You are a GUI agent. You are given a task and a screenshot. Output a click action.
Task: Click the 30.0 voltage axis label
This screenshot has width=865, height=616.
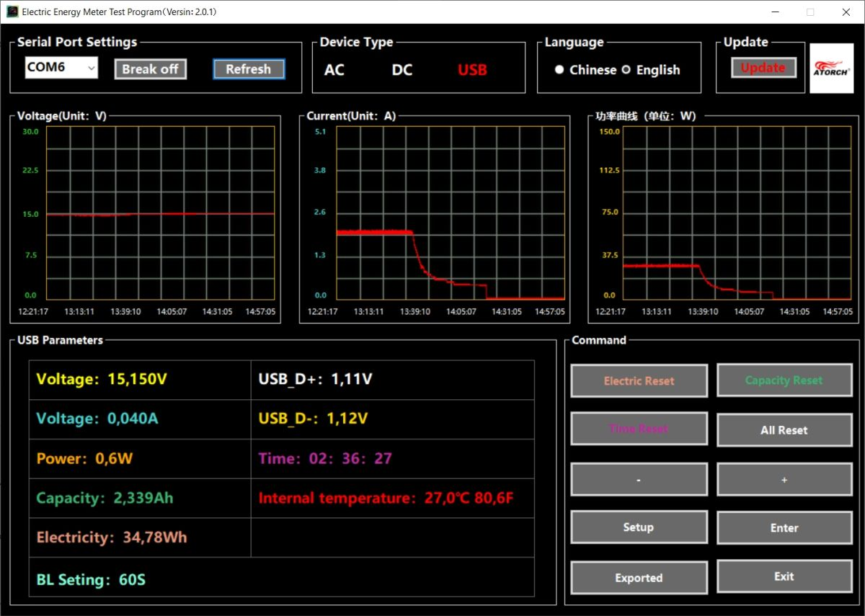pos(30,132)
